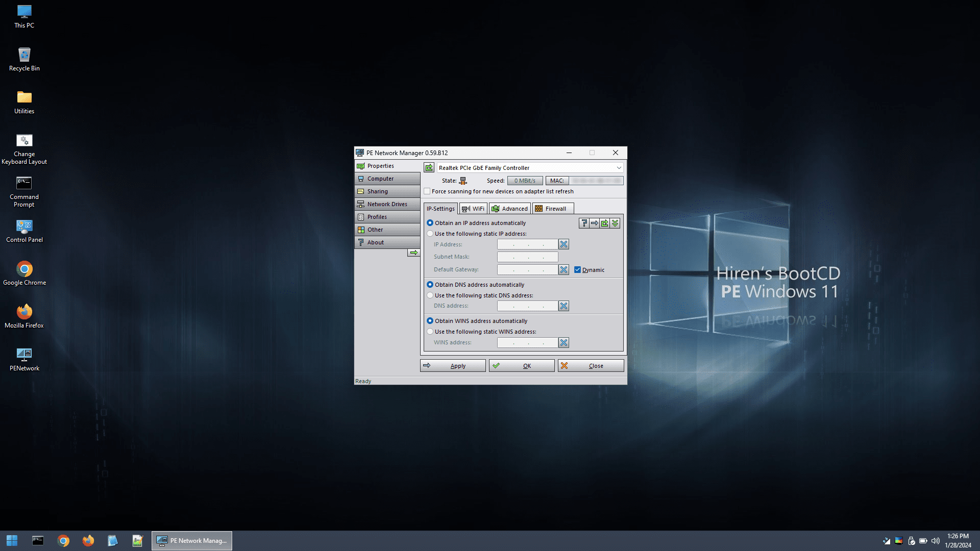Switch to the WiFi tab
The image size is (980, 551).
[472, 209]
